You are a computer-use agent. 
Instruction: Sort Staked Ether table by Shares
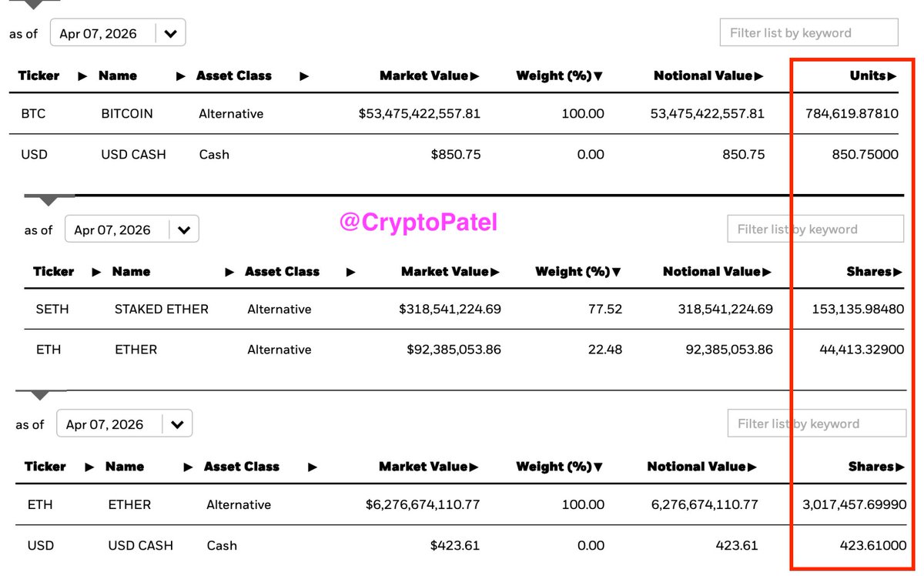[875, 272]
